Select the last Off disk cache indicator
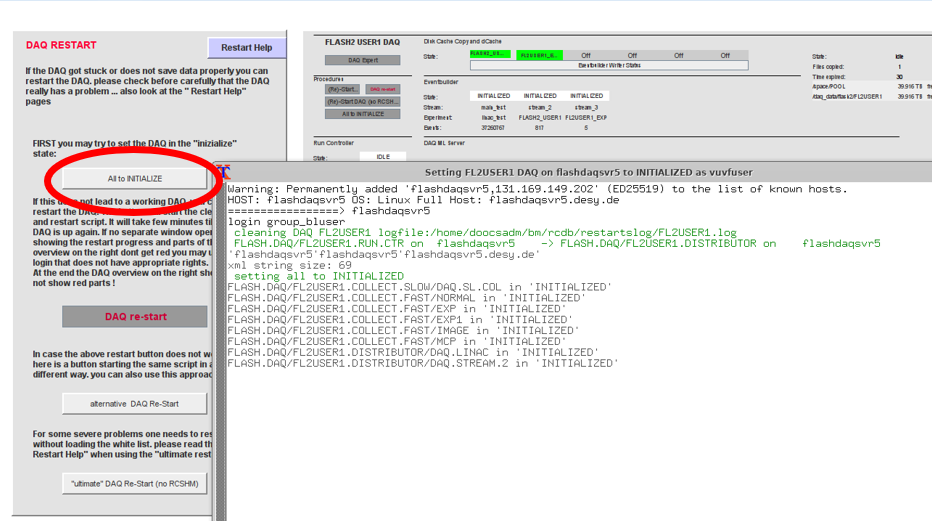 click(x=725, y=55)
